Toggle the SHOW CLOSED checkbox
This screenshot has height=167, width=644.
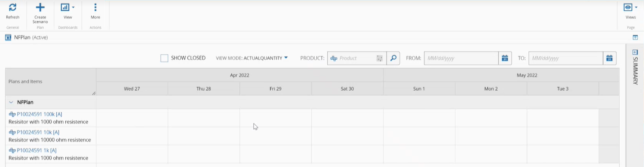pos(164,58)
